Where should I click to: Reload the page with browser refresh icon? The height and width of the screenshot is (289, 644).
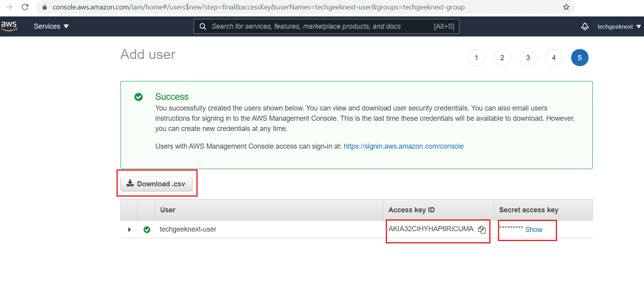point(25,7)
